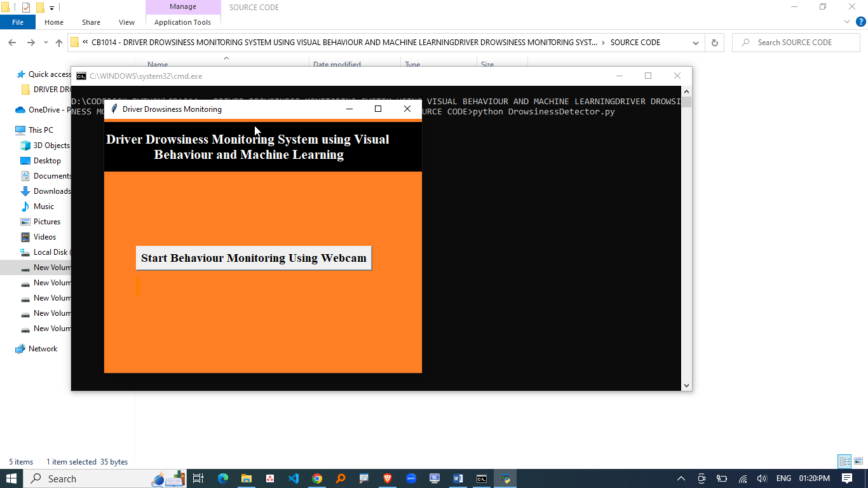Go back in File Explorer

[x=12, y=43]
